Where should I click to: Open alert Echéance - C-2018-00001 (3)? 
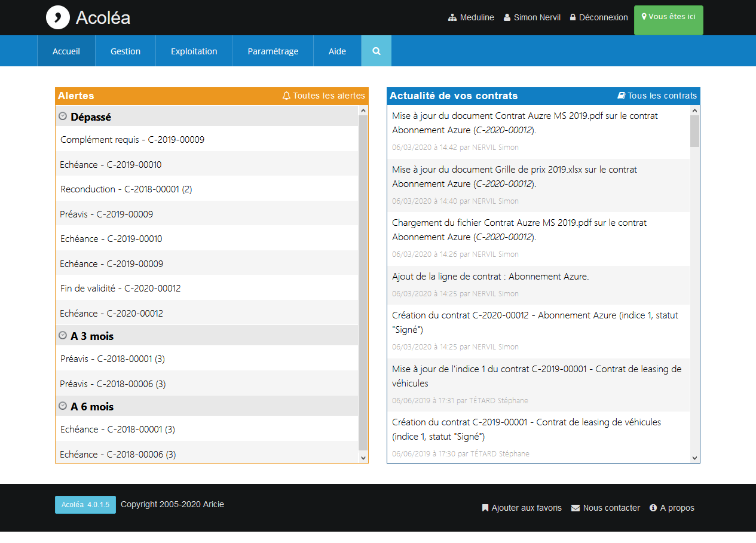click(207, 429)
